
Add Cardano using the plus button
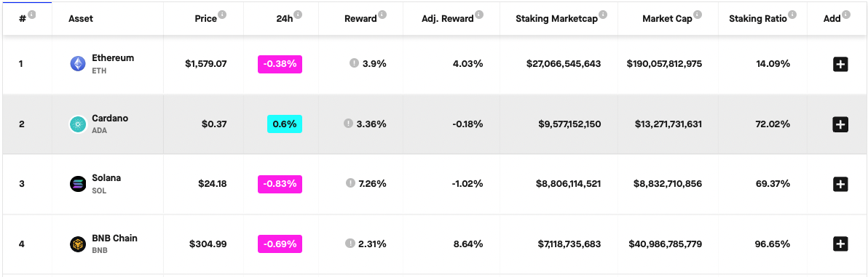840,124
